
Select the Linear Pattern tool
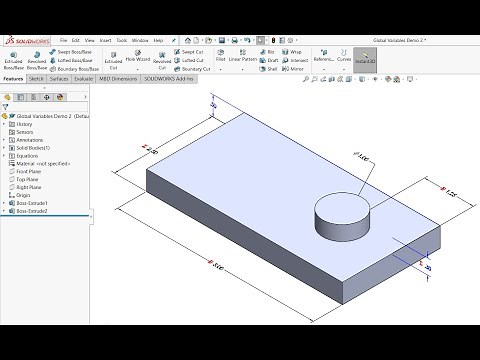click(243, 56)
